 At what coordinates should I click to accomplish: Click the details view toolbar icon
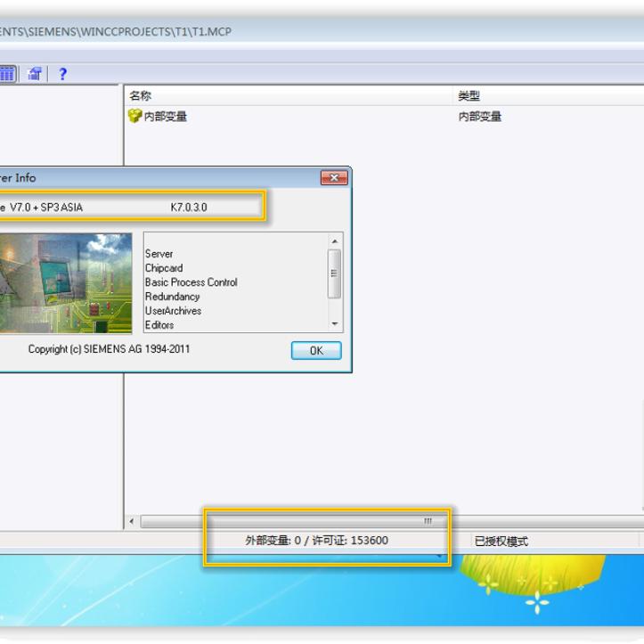(x=7, y=74)
